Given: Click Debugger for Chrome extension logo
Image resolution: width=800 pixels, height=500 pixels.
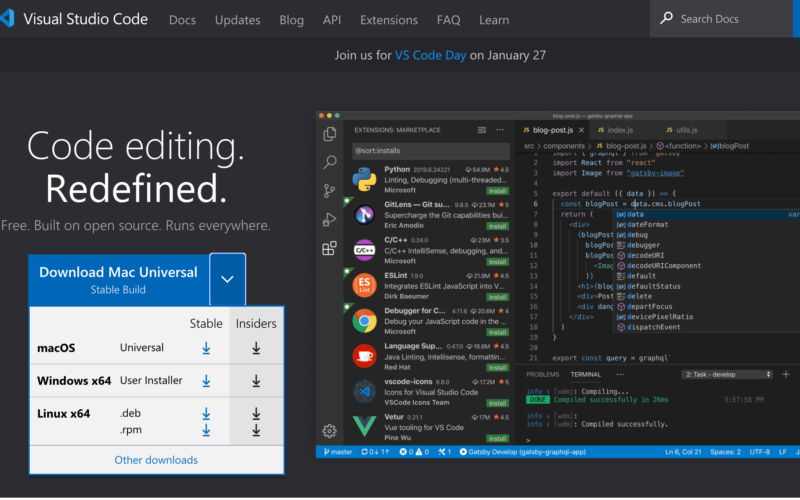Looking at the screenshot, I should click(364, 320).
